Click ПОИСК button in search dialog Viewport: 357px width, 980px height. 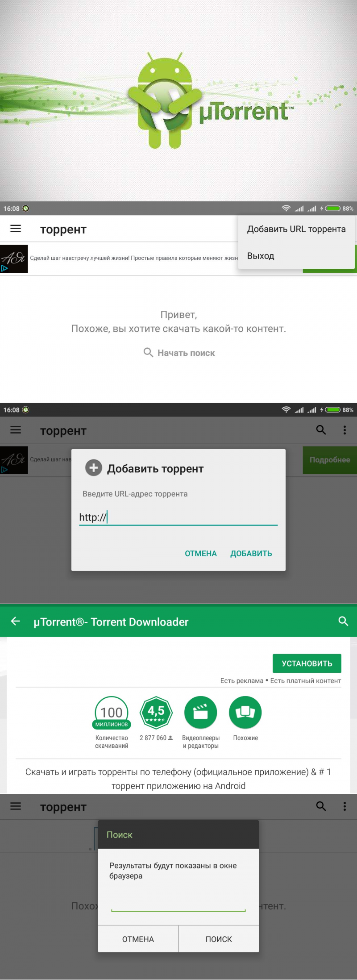[x=219, y=939]
